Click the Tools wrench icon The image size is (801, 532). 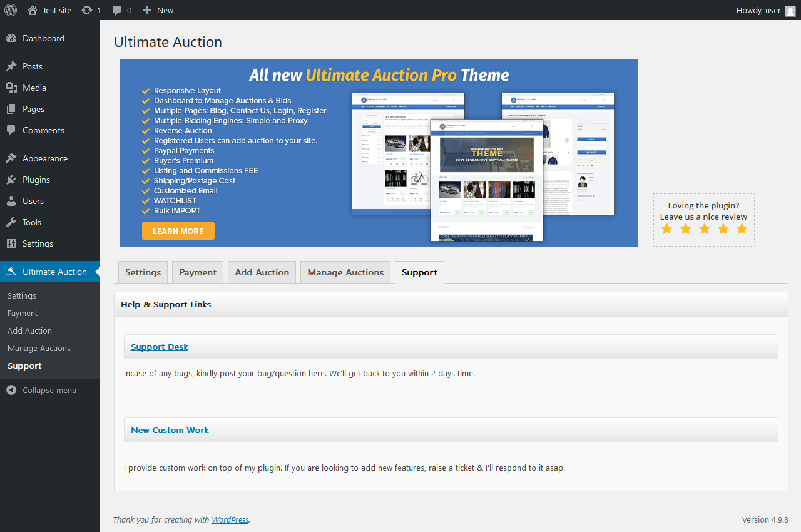pyautogui.click(x=11, y=222)
